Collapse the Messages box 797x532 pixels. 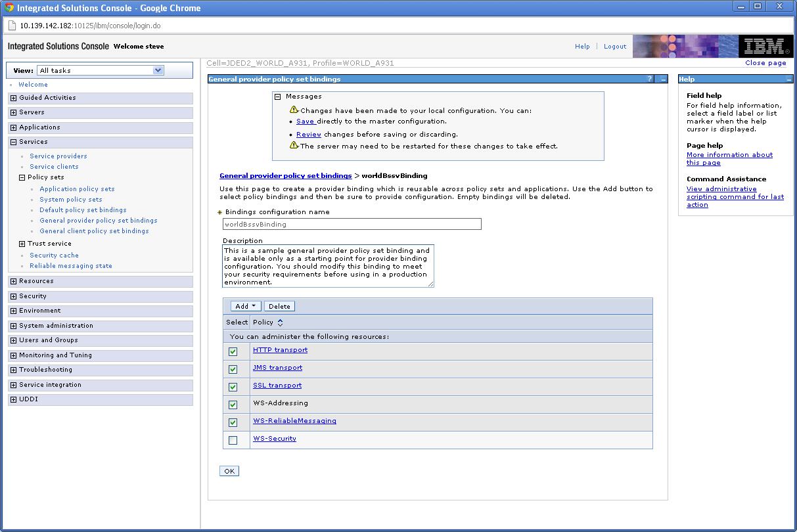pyautogui.click(x=278, y=97)
